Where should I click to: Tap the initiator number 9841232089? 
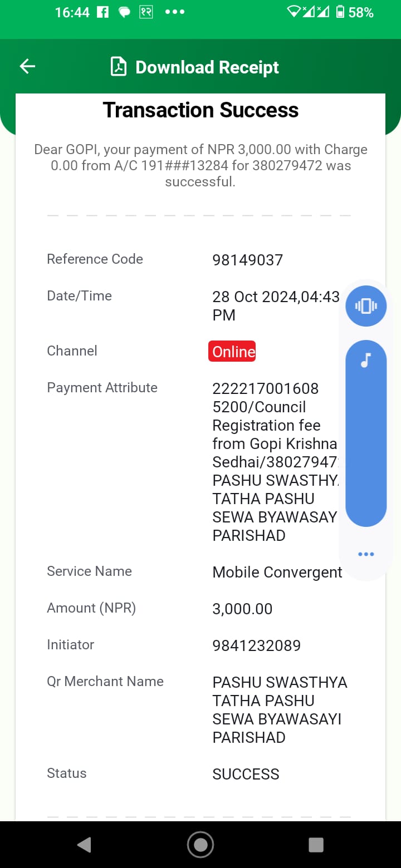257,645
